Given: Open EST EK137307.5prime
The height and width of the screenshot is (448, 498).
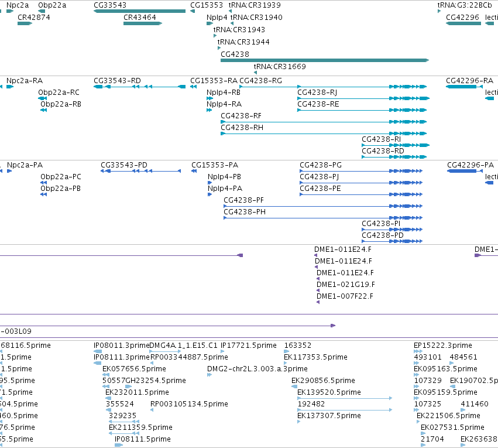Looking at the screenshot, I should tap(299, 422).
